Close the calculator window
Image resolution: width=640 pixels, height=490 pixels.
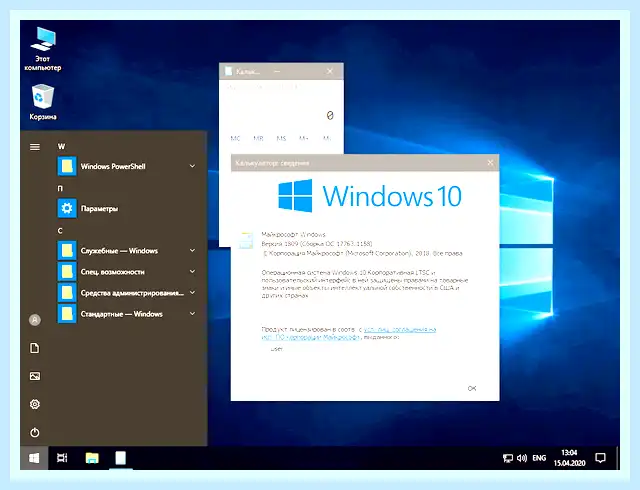[330, 71]
